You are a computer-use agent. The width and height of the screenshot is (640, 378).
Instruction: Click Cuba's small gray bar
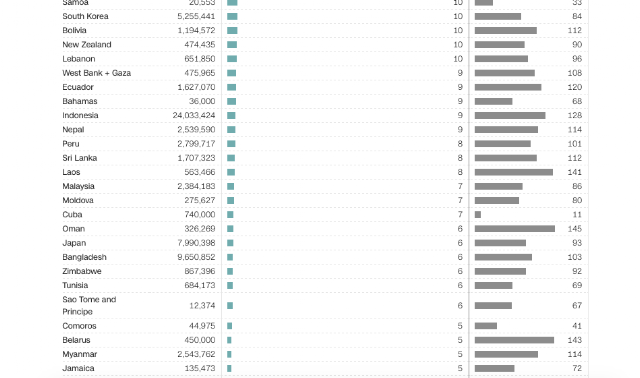478,215
